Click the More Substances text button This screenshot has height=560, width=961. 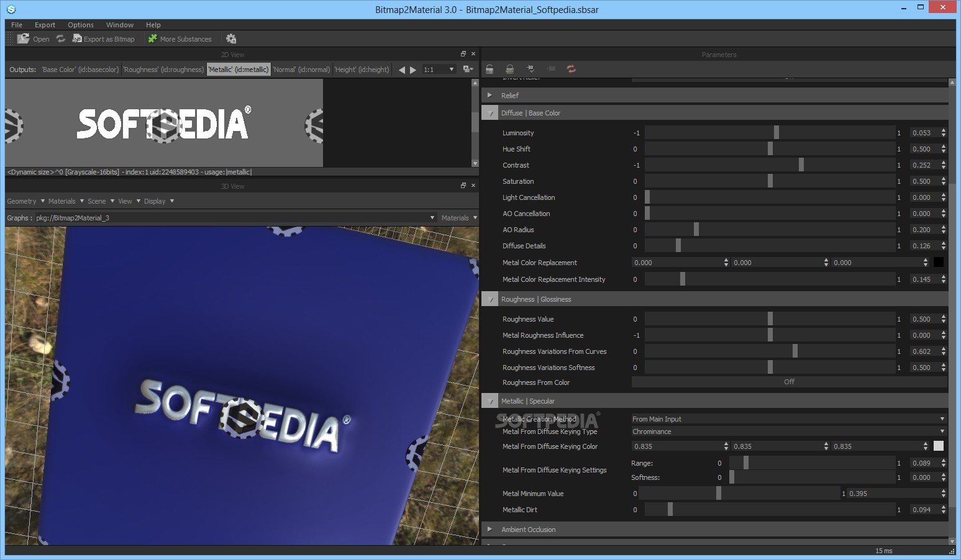pyautogui.click(x=186, y=39)
